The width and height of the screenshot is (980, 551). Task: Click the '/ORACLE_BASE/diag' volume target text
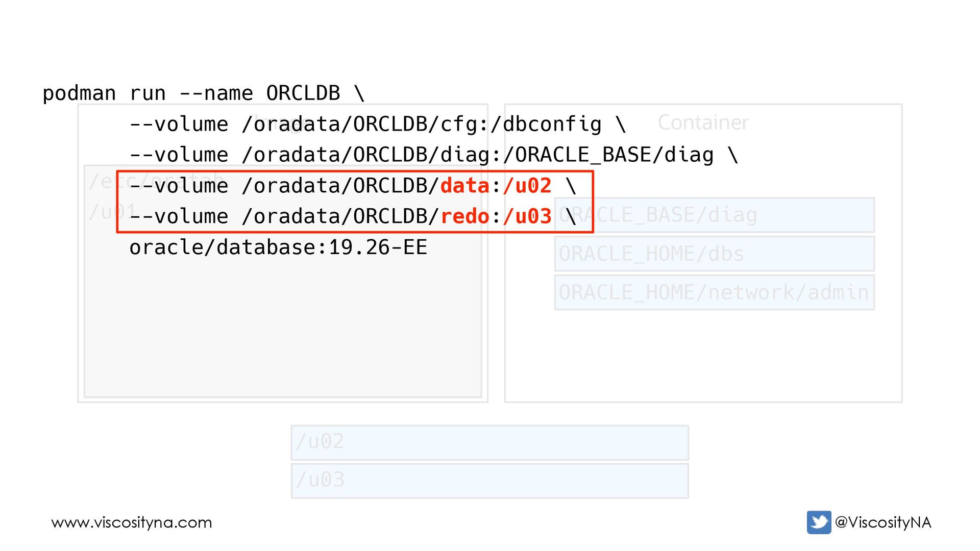[608, 155]
